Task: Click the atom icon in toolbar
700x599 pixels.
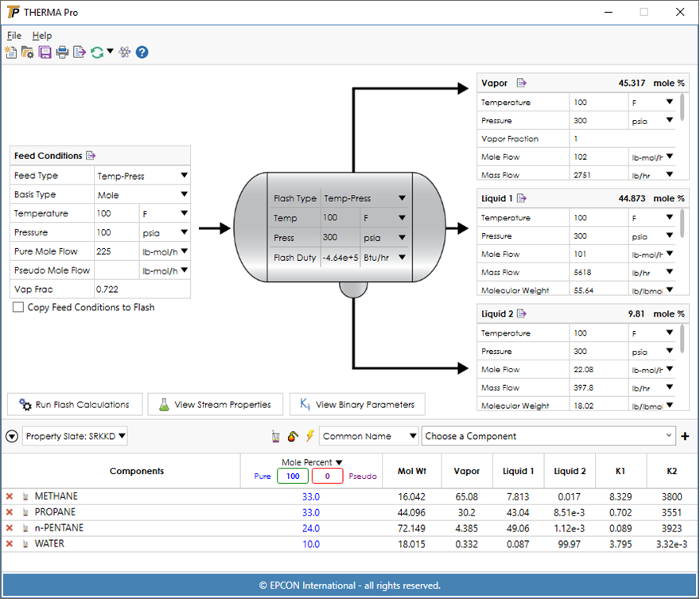Action: pos(125,53)
